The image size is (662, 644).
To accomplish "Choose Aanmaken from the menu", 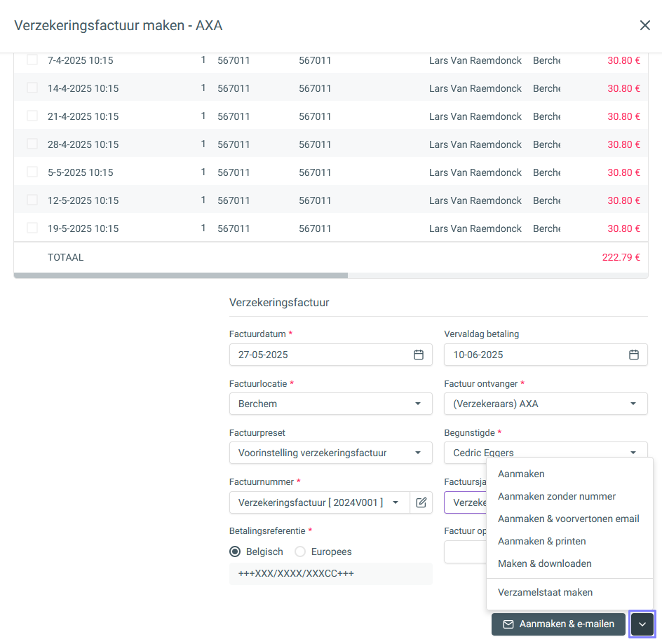I will pos(521,474).
